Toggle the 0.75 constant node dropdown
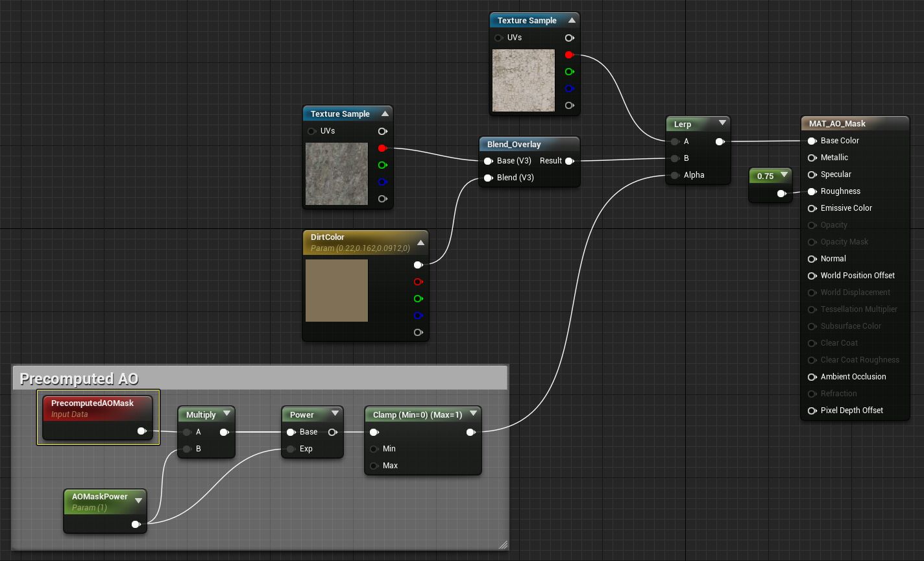Image resolution: width=924 pixels, height=561 pixels. click(x=784, y=174)
